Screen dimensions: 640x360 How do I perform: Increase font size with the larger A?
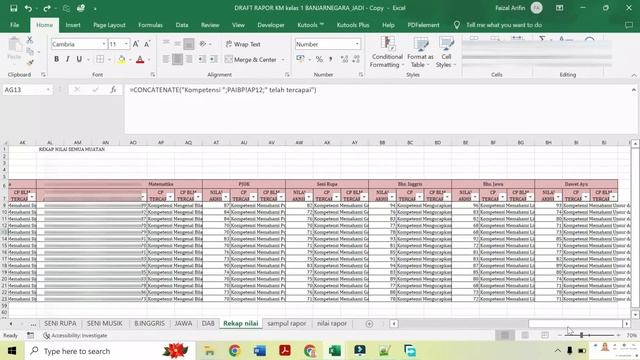pos(136,44)
